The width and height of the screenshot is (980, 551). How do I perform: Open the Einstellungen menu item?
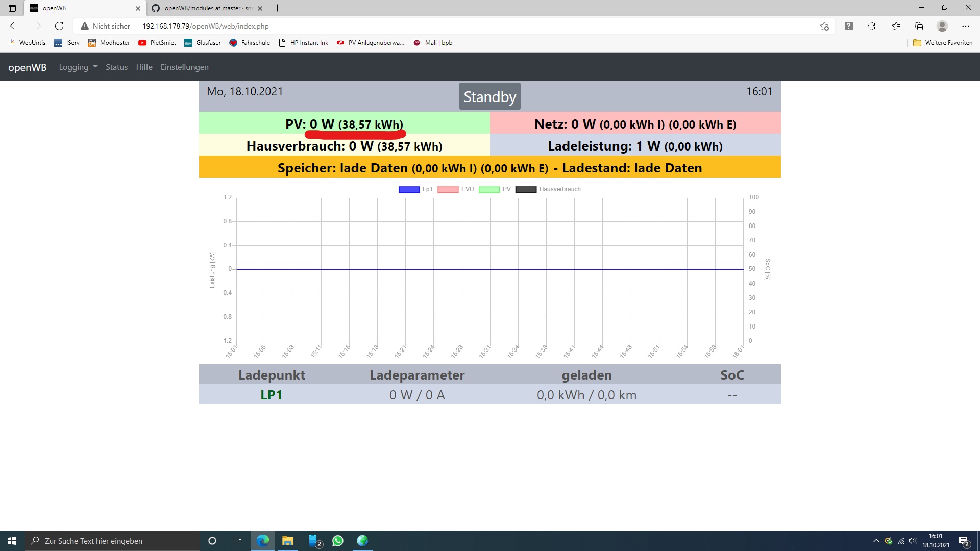pyautogui.click(x=184, y=67)
